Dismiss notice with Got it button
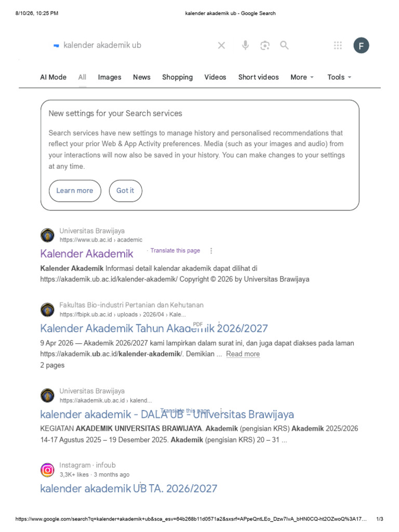Image resolution: width=399 pixels, height=532 pixels. (126, 191)
